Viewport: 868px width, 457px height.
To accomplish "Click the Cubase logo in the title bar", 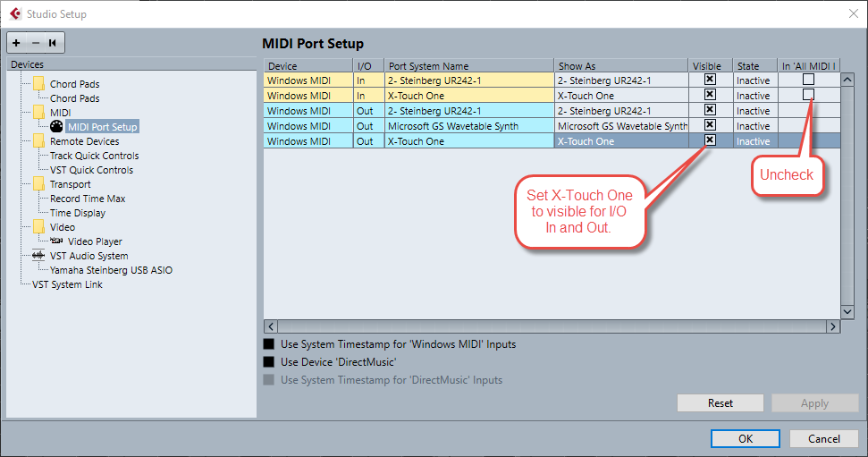I will pos(15,13).
